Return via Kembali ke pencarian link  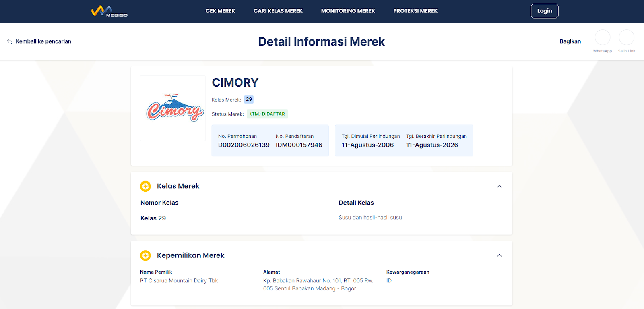pos(43,41)
